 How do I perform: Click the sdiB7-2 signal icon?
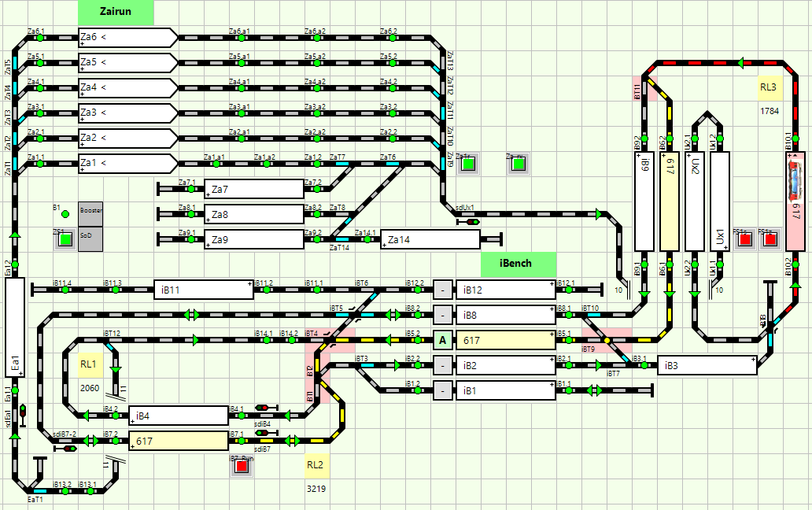(x=65, y=449)
